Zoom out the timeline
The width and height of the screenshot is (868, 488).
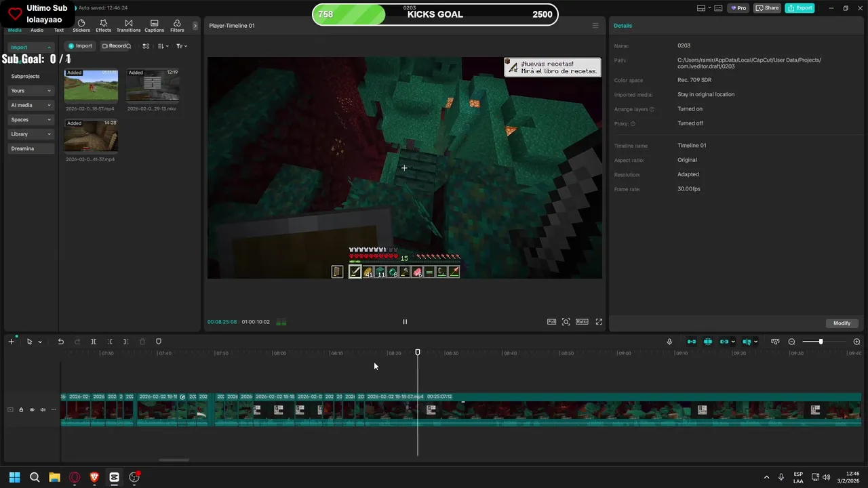pyautogui.click(x=791, y=342)
